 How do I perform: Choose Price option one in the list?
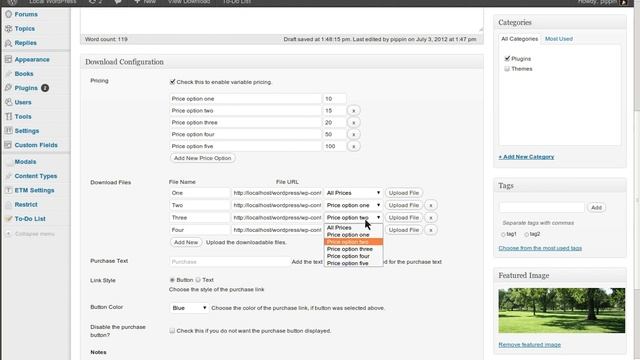point(353,235)
